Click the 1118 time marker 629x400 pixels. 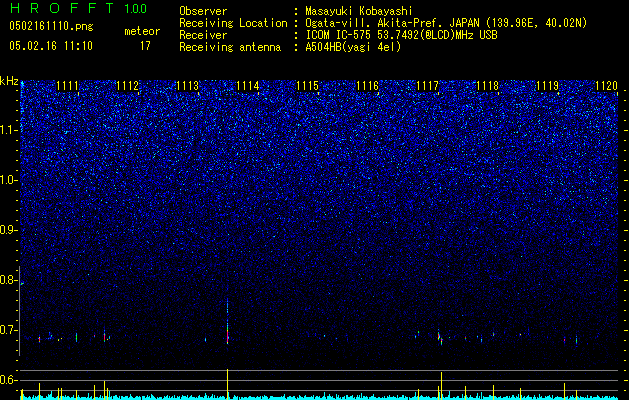487,86
